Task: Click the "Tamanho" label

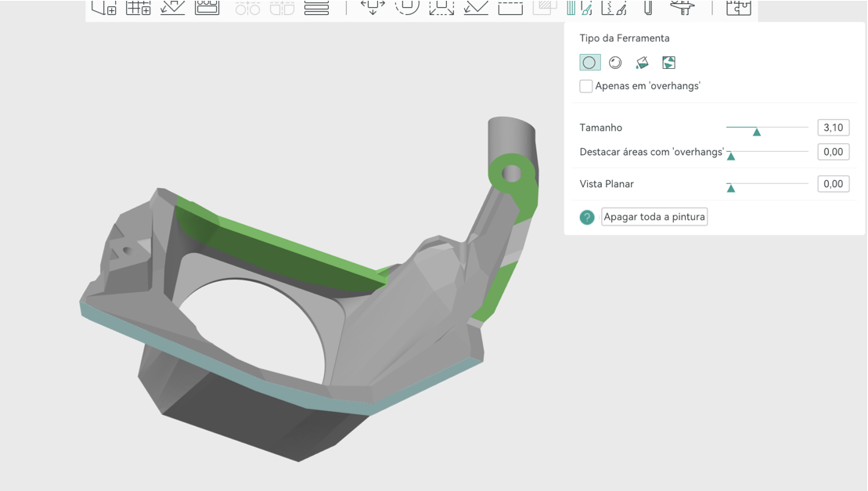Action: (x=600, y=128)
